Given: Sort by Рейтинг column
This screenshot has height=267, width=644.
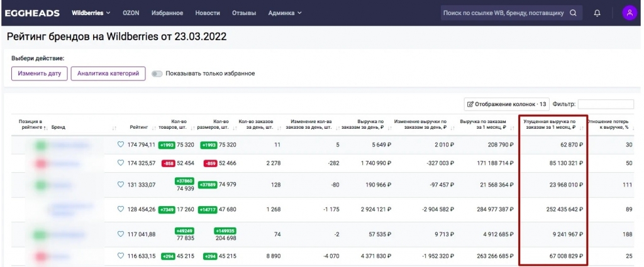Looking at the screenshot, I should [x=153, y=128].
